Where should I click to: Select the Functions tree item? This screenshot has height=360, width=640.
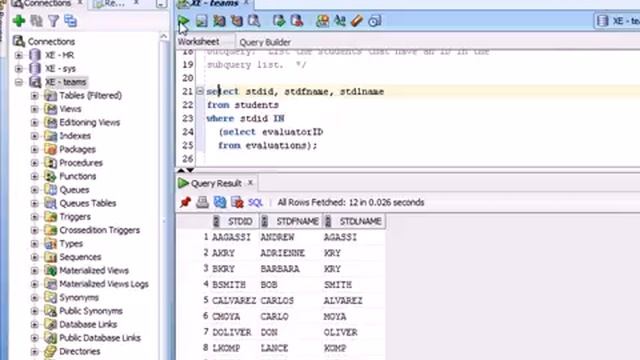78,176
